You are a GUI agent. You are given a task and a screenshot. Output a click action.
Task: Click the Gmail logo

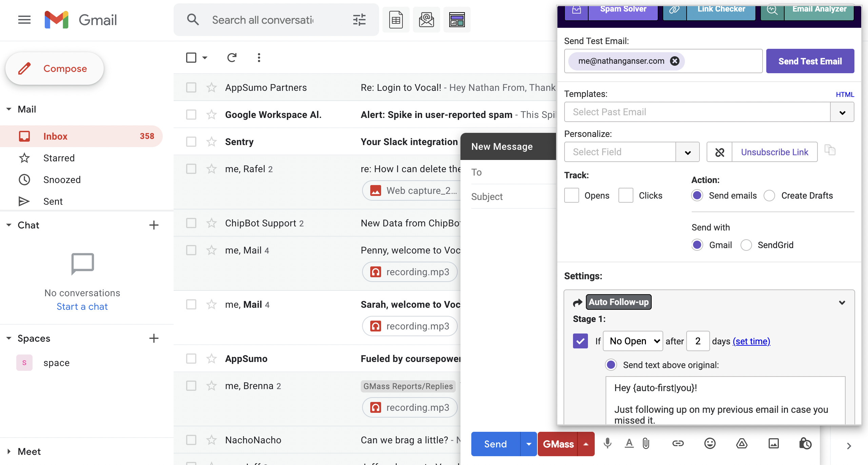(81, 20)
